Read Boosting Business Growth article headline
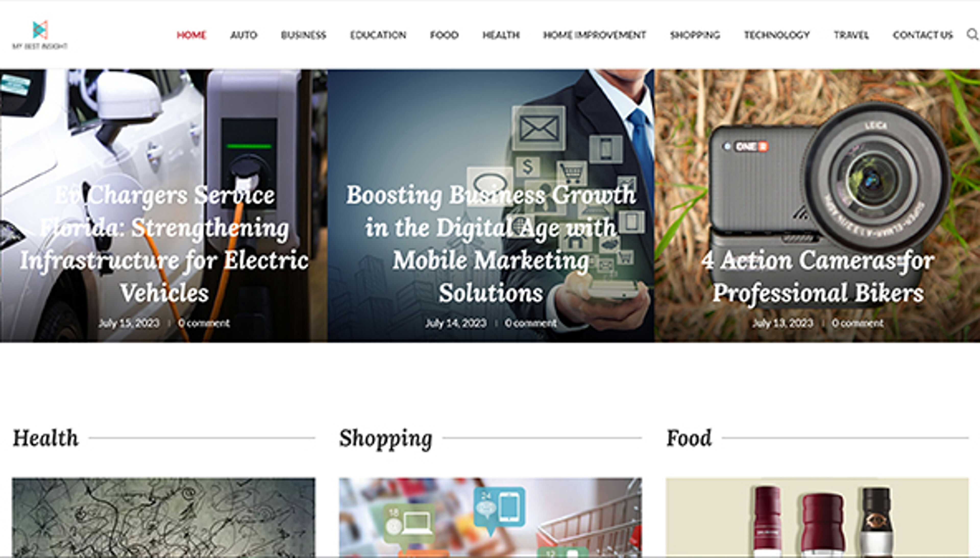This screenshot has height=558, width=980. pos(491,244)
